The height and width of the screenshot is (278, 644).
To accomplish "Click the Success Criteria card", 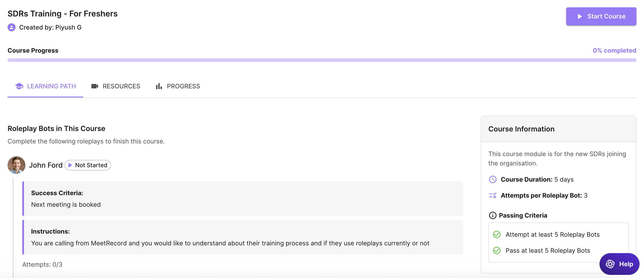I will click(x=242, y=199).
